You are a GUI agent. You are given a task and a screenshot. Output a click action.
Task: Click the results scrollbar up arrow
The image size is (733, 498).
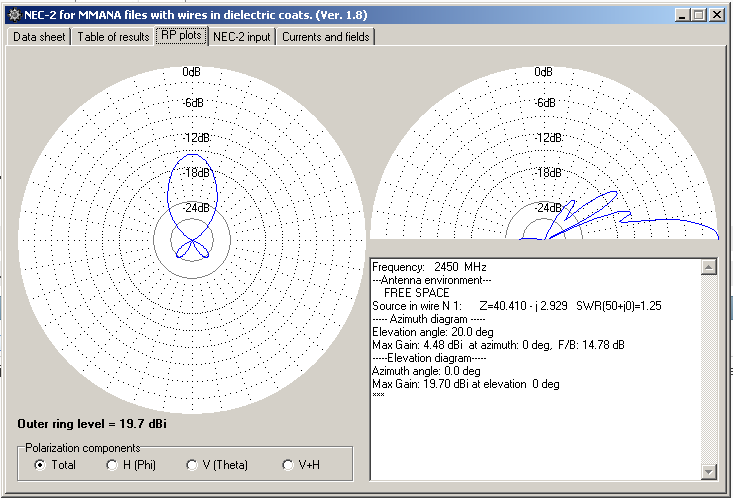coord(709,268)
